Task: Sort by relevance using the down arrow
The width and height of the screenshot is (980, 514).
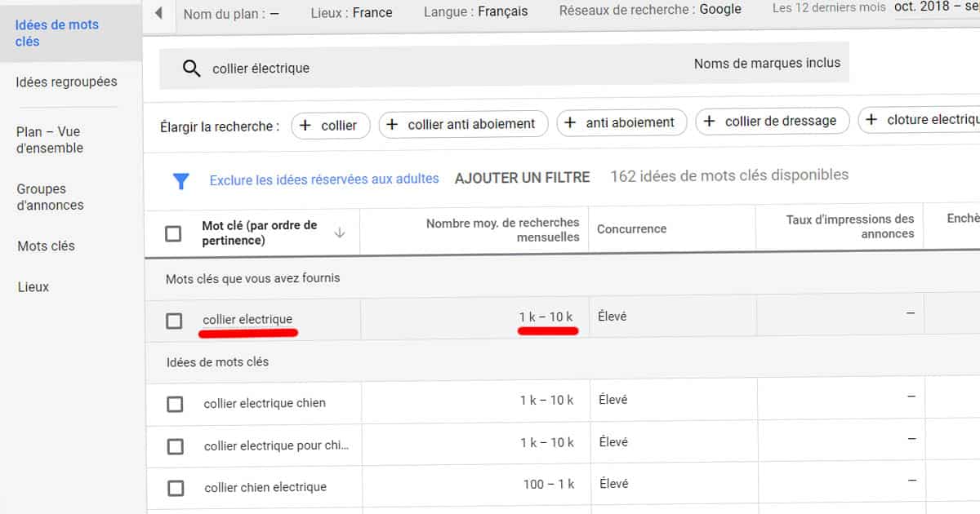Action: (341, 233)
